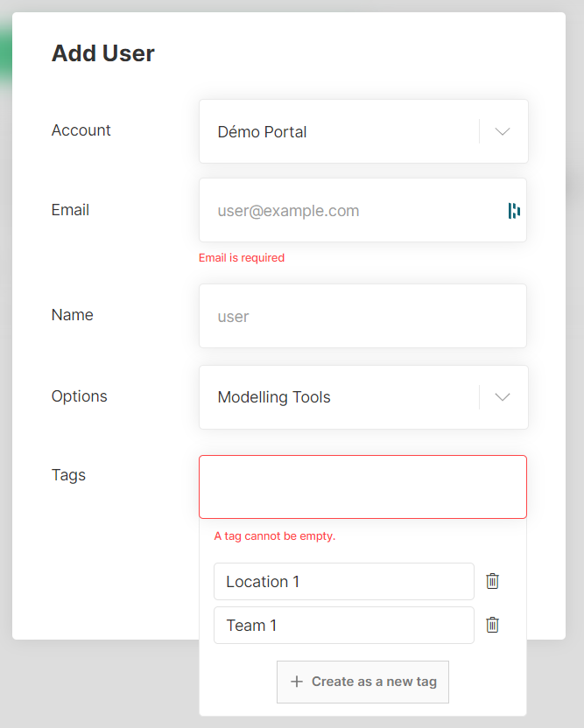Focus the Email input field
The height and width of the screenshot is (728, 584).
[362, 210]
